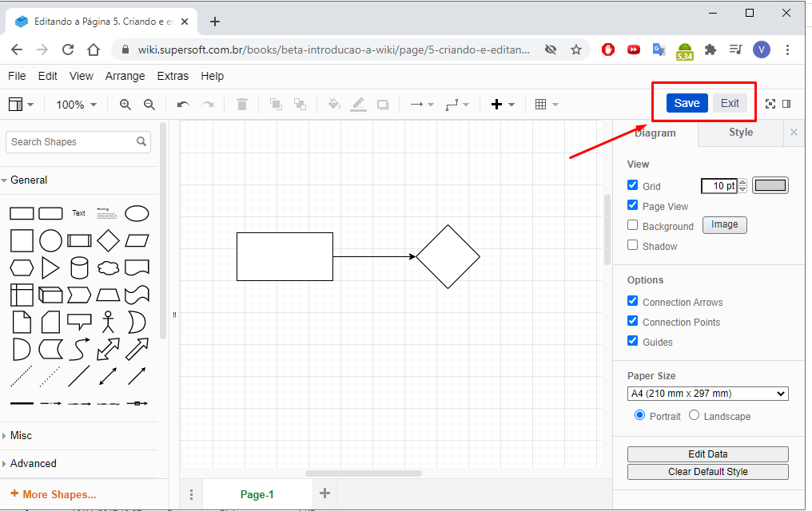812x511 pixels.
Task: Click the zoom out magnifier icon
Action: (x=149, y=105)
